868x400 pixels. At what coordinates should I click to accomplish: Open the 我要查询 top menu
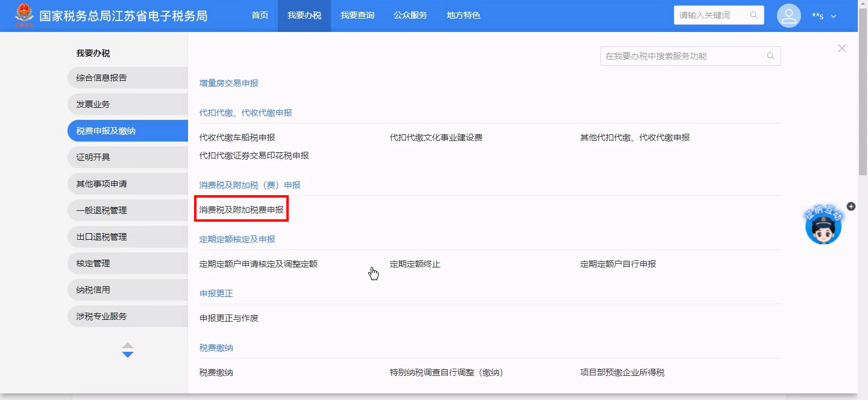click(357, 16)
